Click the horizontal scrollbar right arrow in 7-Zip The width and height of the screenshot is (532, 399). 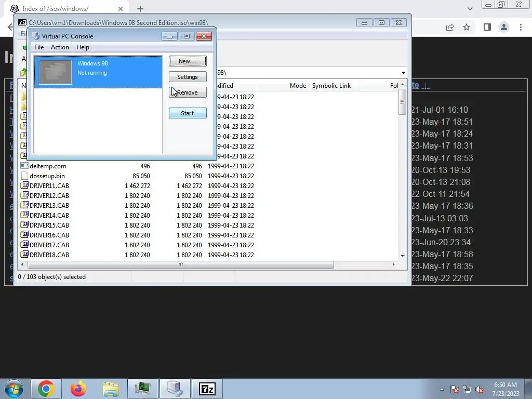[393, 264]
